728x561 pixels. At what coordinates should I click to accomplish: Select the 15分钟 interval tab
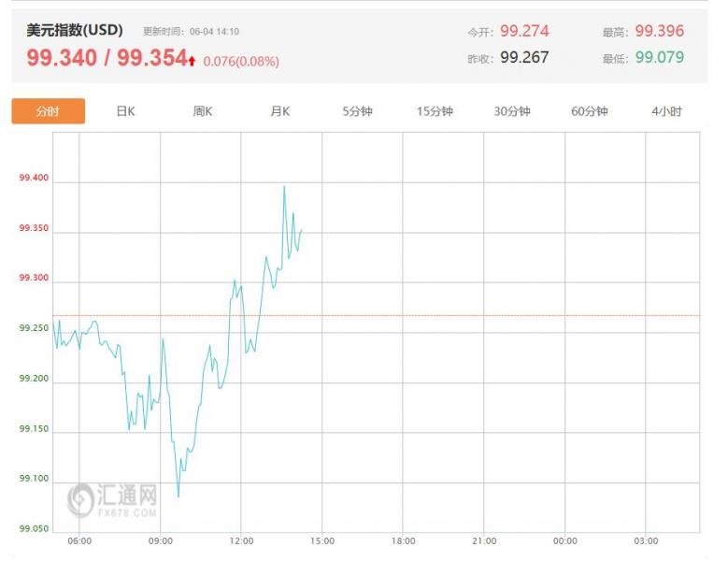pos(435,111)
